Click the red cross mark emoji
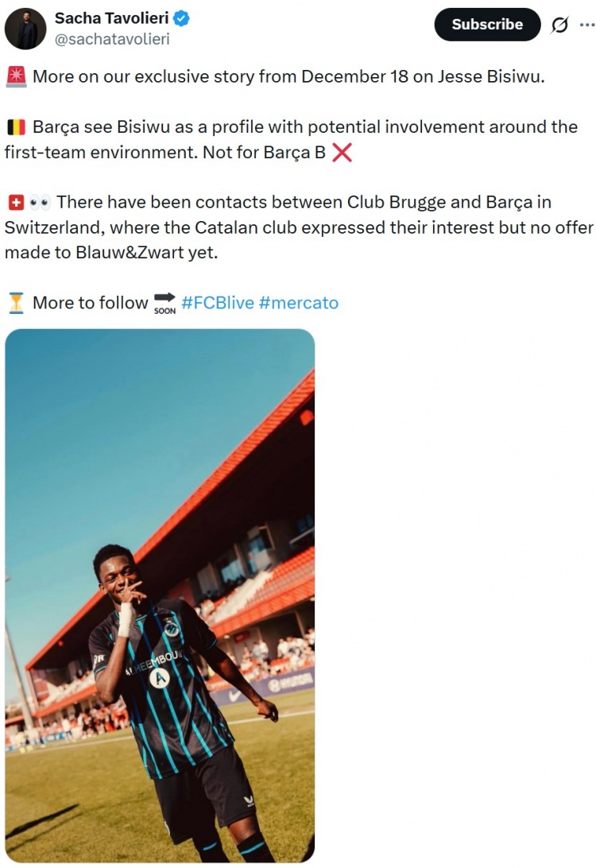The image size is (596, 868). click(x=342, y=153)
